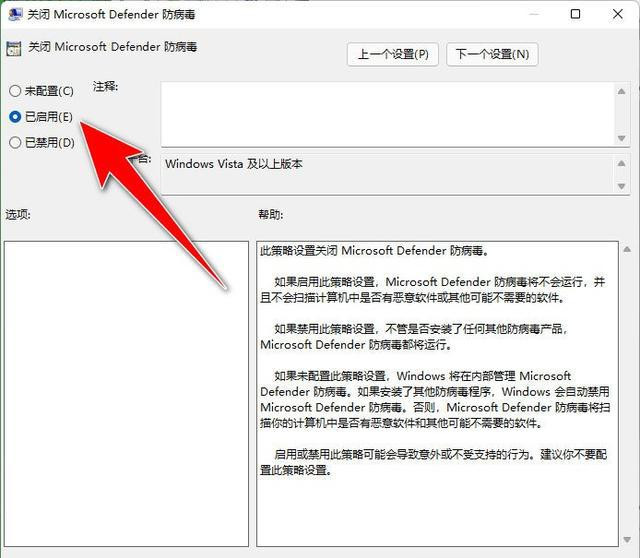The height and width of the screenshot is (558, 640).
Task: Click the supported-on box scroll down arrow
Action: pyautogui.click(x=621, y=186)
